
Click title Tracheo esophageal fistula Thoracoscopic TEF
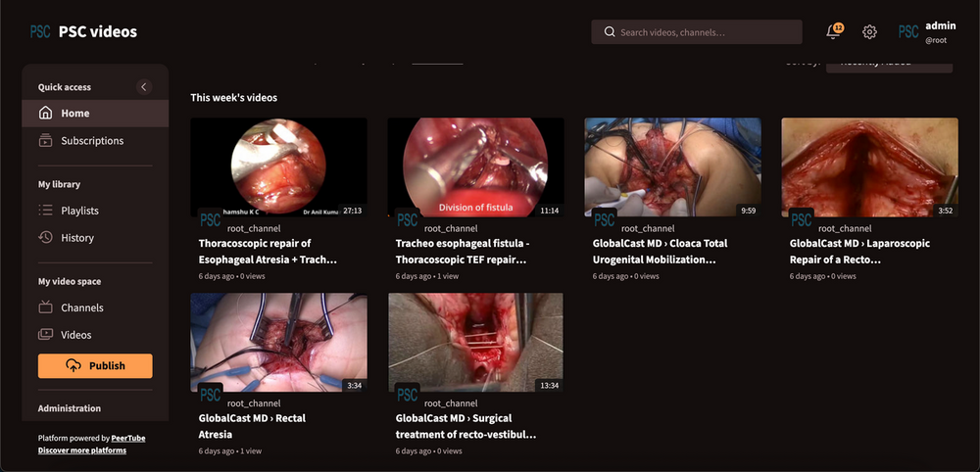[462, 251]
